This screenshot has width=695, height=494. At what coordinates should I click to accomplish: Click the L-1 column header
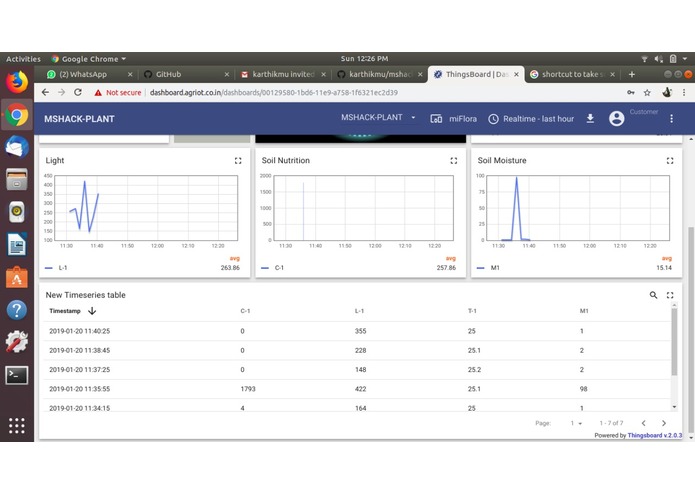[359, 311]
